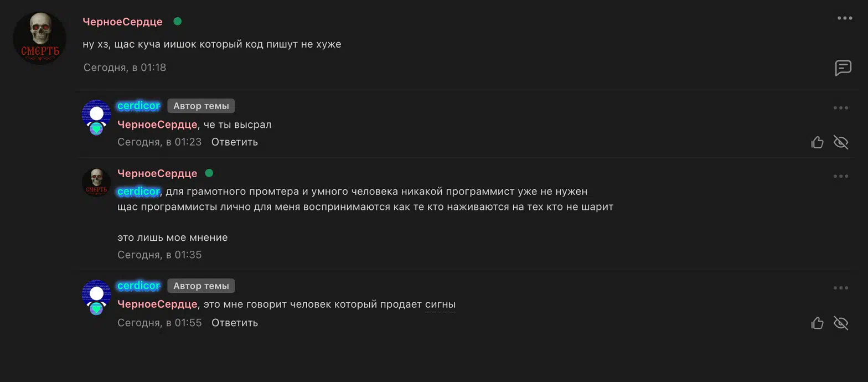Image resolution: width=868 pixels, height=382 pixels.
Task: Open the cerdicor username on the 01:23 comment
Action: (138, 106)
